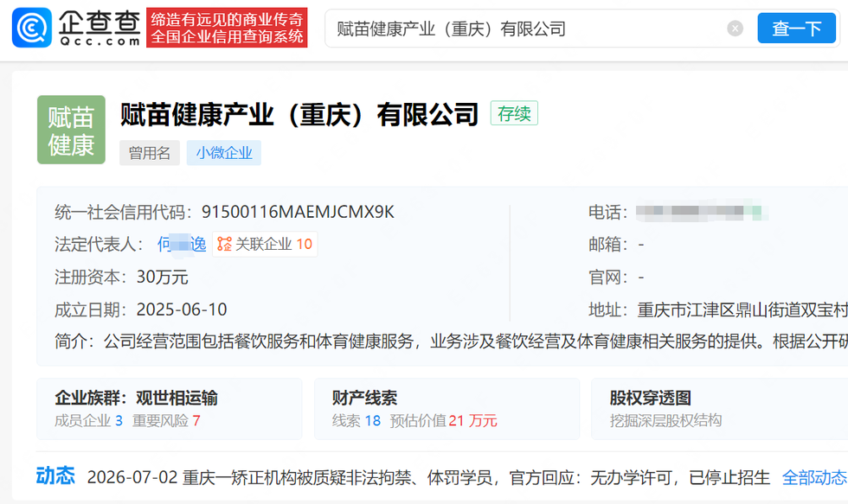The width and height of the screenshot is (848, 504).
Task: Click the red 全国企业信用查询系统 slogan banner
Action: coord(227,28)
